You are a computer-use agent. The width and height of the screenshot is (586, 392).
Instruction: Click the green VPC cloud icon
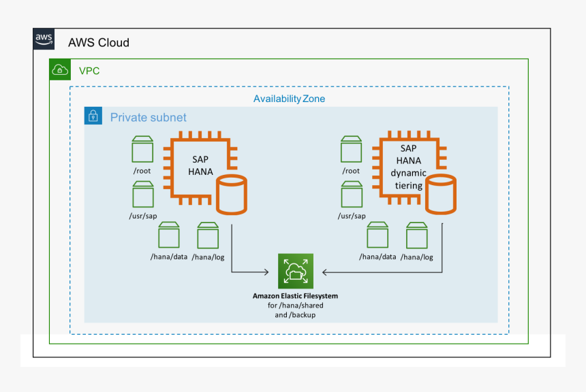(60, 69)
